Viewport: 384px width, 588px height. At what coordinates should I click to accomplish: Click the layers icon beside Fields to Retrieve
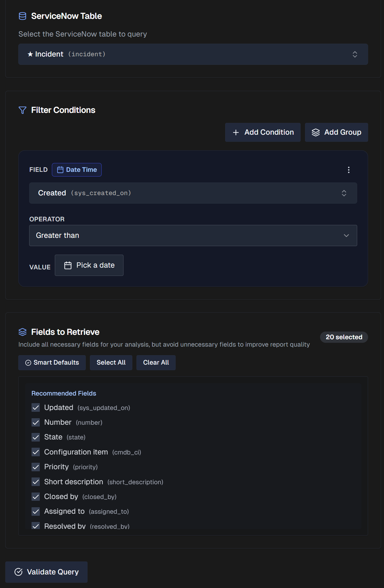(x=22, y=332)
